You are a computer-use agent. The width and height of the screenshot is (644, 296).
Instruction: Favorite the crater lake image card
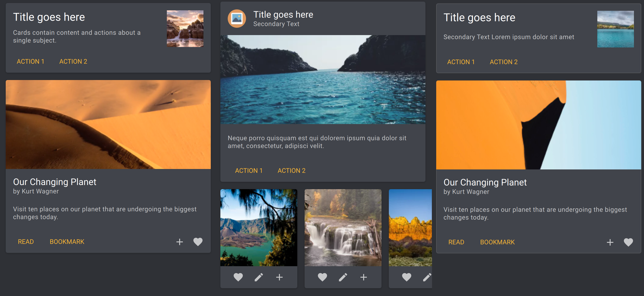point(238,277)
